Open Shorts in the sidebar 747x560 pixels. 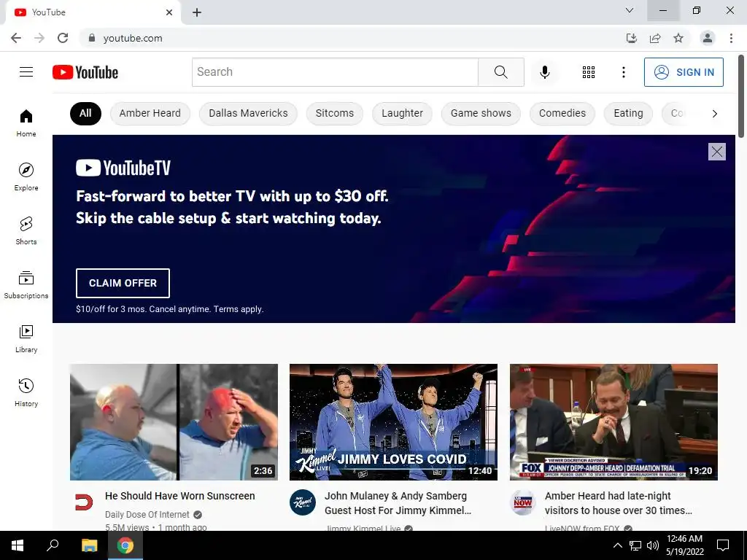pos(26,230)
